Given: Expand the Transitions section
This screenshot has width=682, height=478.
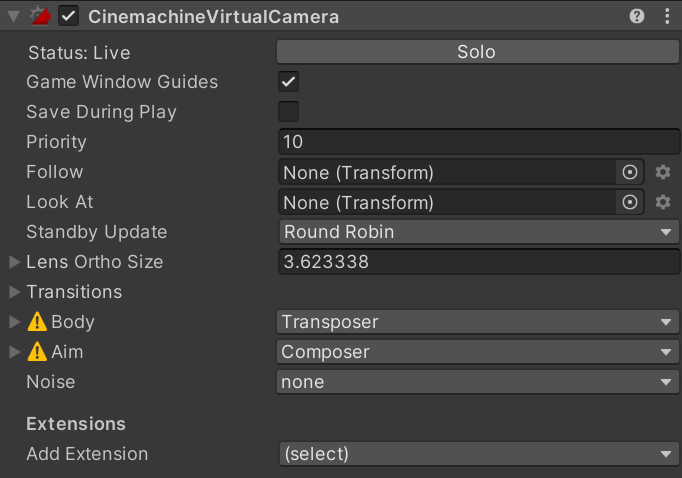Looking at the screenshot, I should point(14,292).
